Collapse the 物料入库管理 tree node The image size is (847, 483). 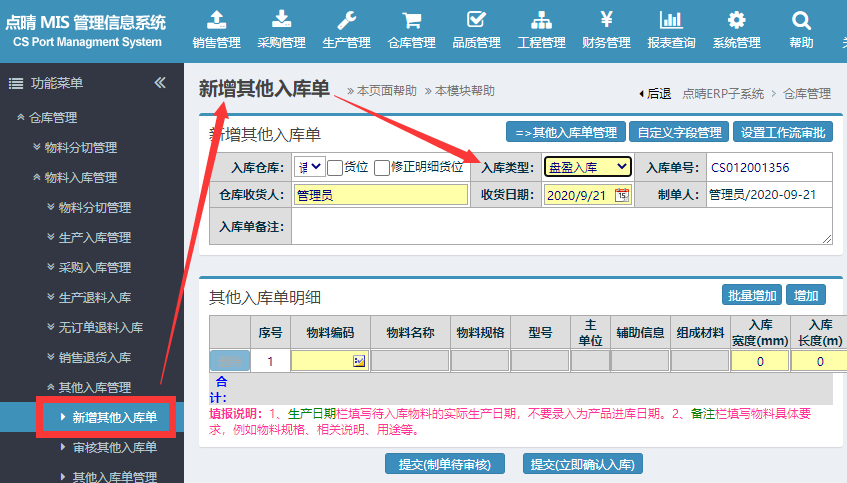81,178
